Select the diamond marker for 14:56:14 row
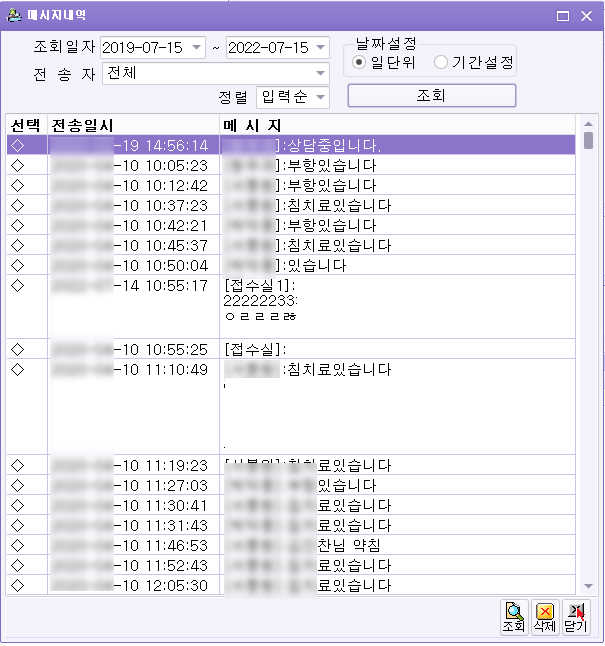This screenshot has width=605, height=646. [x=16, y=145]
